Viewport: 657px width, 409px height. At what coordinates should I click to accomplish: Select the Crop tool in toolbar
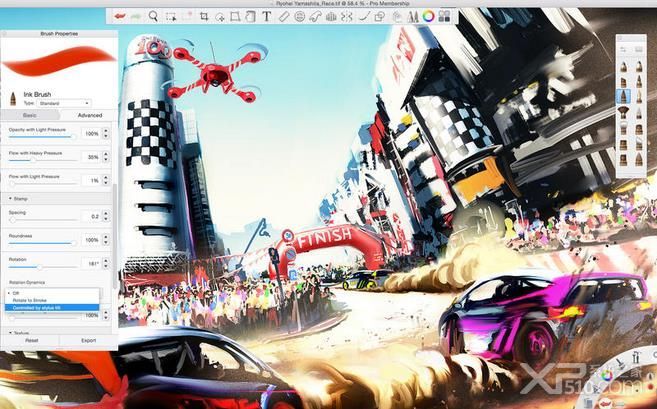[x=204, y=17]
